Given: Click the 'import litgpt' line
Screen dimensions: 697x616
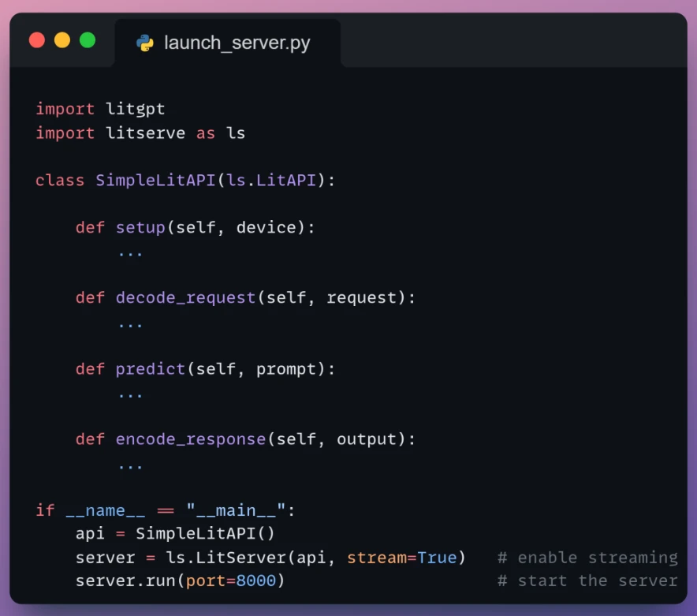Looking at the screenshot, I should pyautogui.click(x=100, y=109).
